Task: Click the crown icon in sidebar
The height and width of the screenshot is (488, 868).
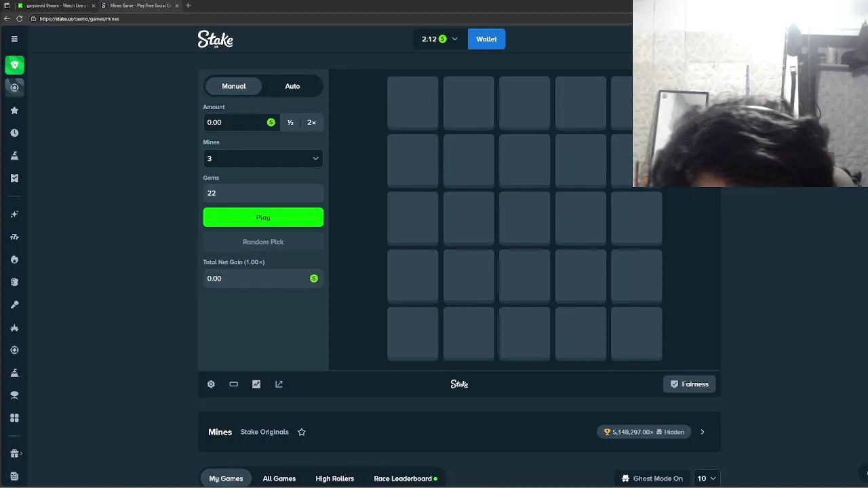Action: pyautogui.click(x=14, y=327)
